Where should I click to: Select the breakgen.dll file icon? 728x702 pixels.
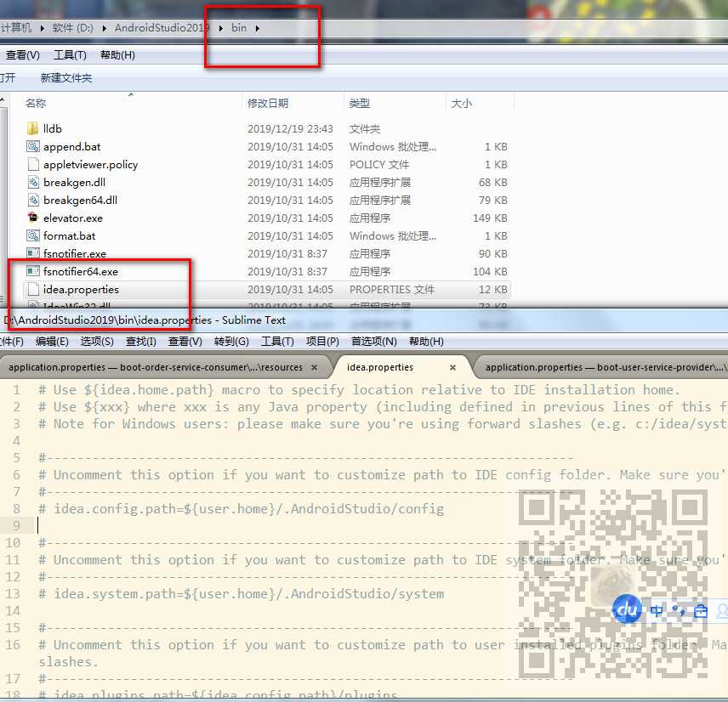coord(33,183)
